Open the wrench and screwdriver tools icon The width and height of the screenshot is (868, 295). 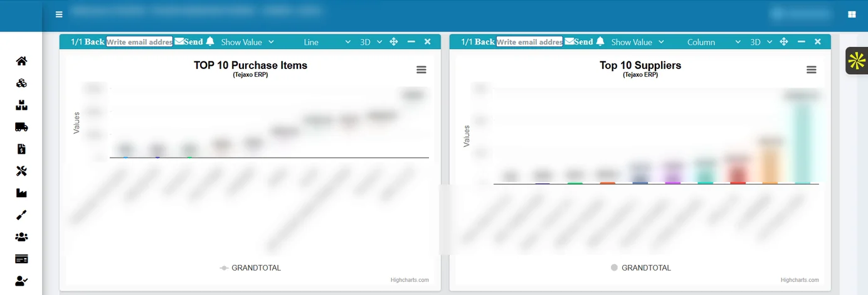tap(21, 171)
